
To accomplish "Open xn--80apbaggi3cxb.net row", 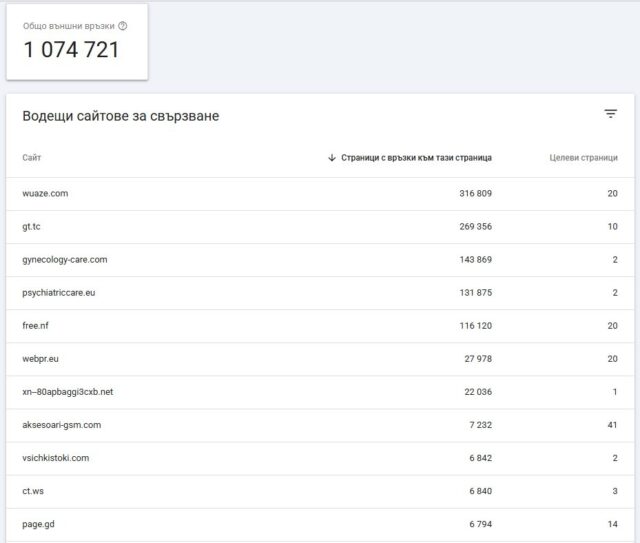I will pyautogui.click(x=320, y=392).
